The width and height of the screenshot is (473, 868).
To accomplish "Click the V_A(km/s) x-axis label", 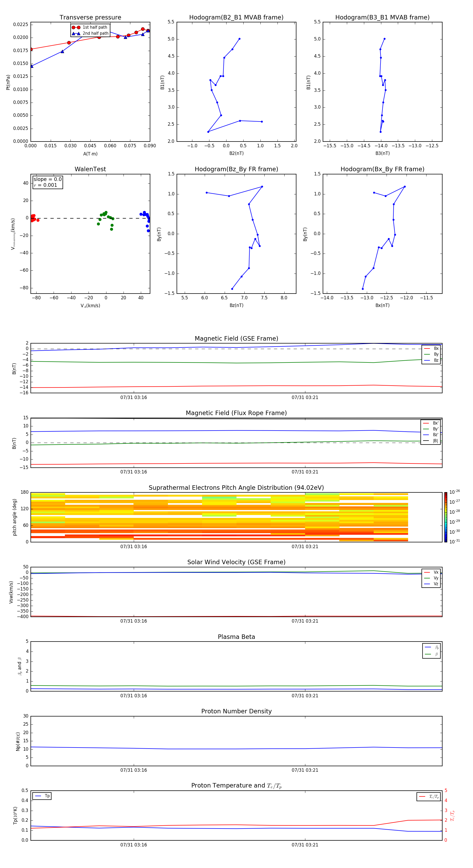I will point(90,306).
